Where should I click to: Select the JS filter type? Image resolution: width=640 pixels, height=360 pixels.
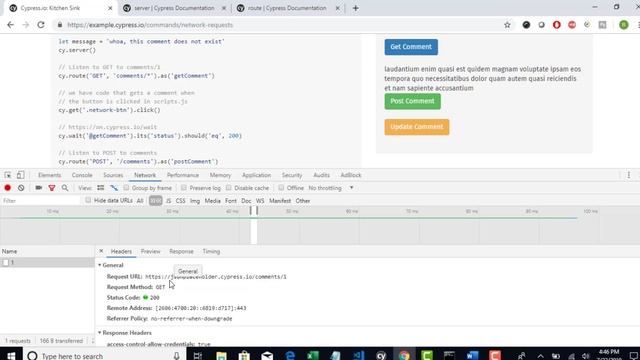(169, 201)
